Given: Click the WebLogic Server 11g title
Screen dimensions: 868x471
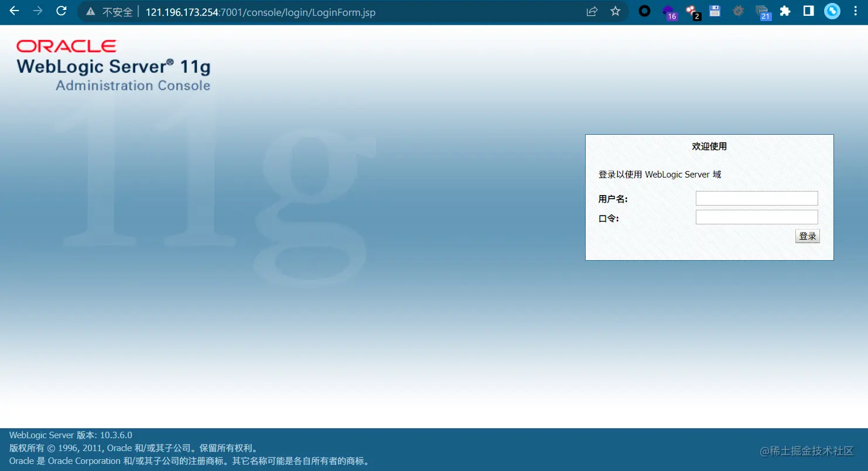Looking at the screenshot, I should [114, 66].
